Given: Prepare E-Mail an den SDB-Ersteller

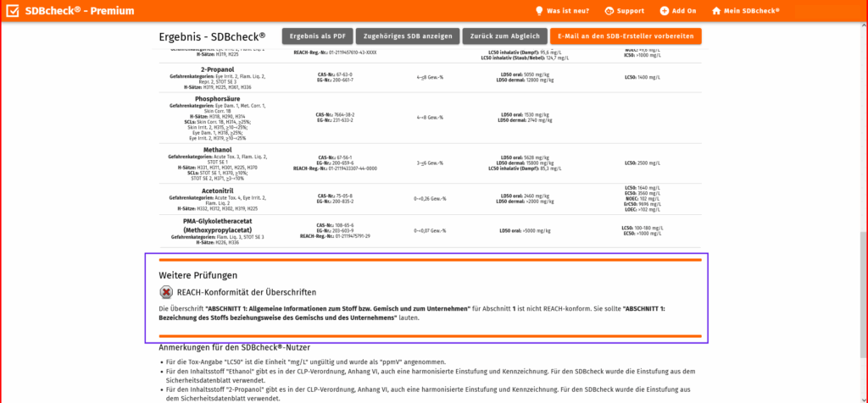Looking at the screenshot, I should [626, 36].
